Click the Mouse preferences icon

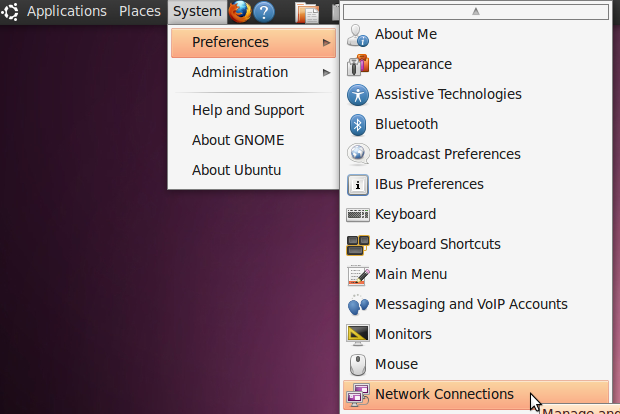point(358,364)
